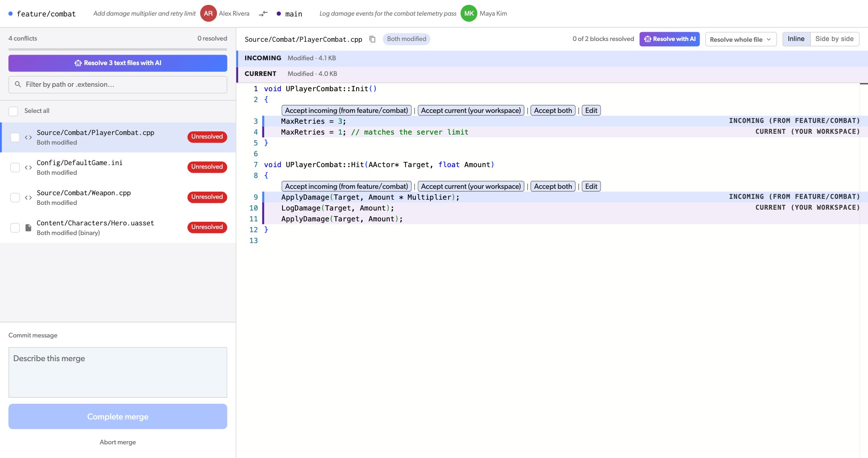Image resolution: width=868 pixels, height=458 pixels.
Task: Click the Both modified badge in header
Action: pos(406,39)
